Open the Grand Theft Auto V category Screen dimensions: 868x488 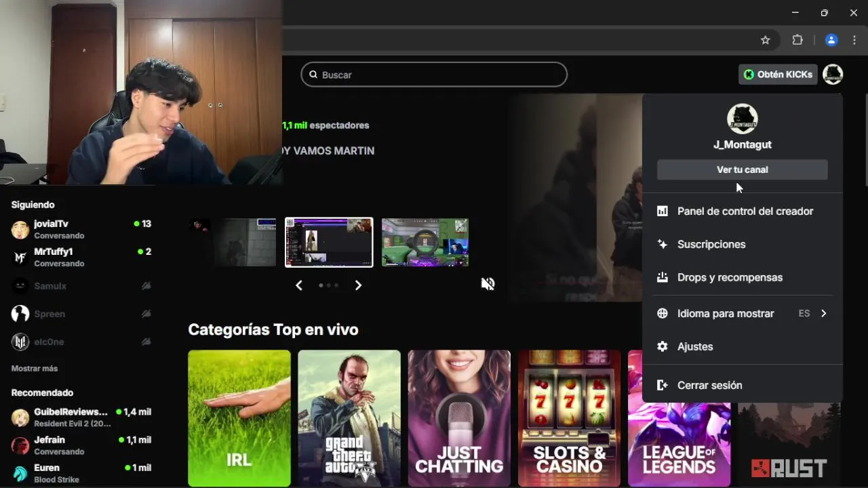[349, 418]
